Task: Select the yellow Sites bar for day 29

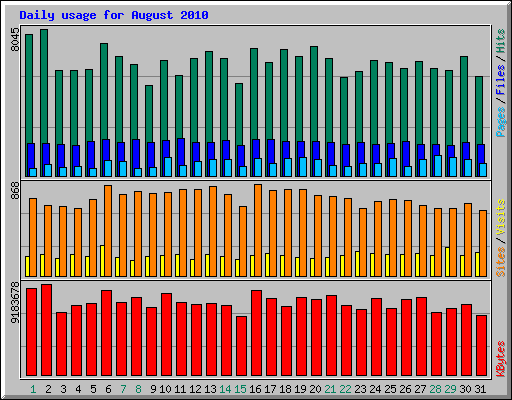Action: [x=447, y=262]
